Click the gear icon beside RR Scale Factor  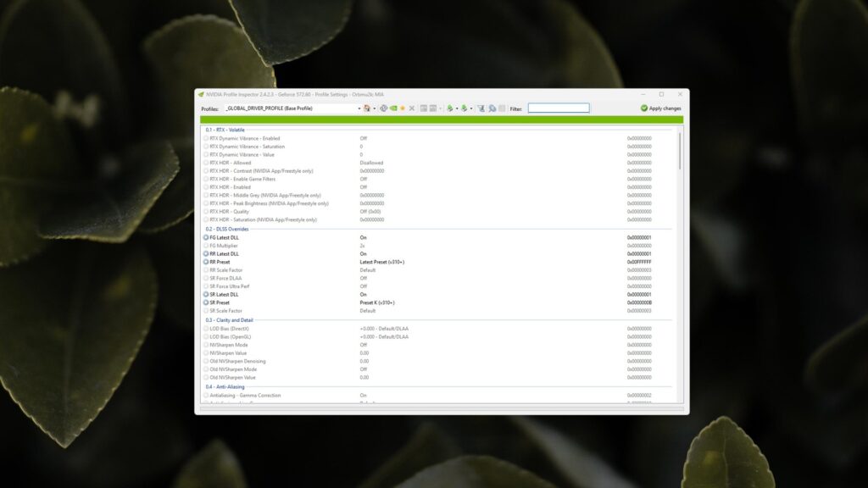206,270
